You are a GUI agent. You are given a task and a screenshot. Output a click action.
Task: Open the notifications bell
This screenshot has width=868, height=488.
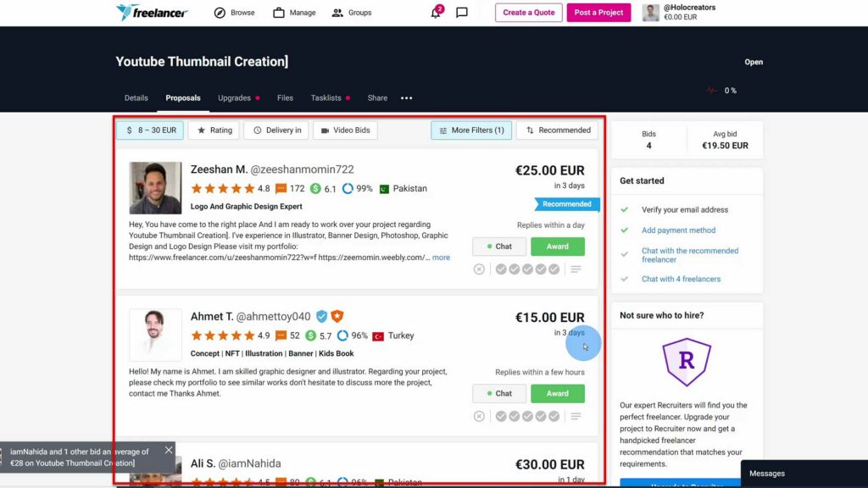[437, 12]
